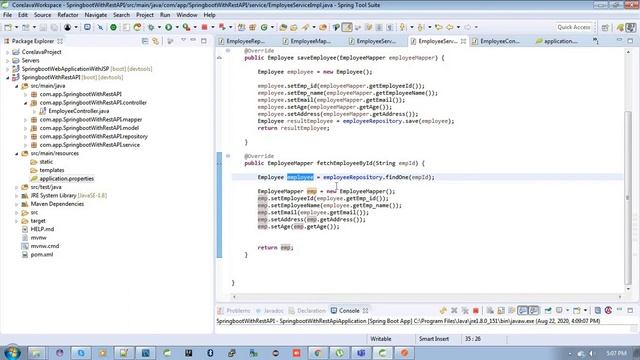Toggle Show Console on standard output change

[x=522, y=311]
